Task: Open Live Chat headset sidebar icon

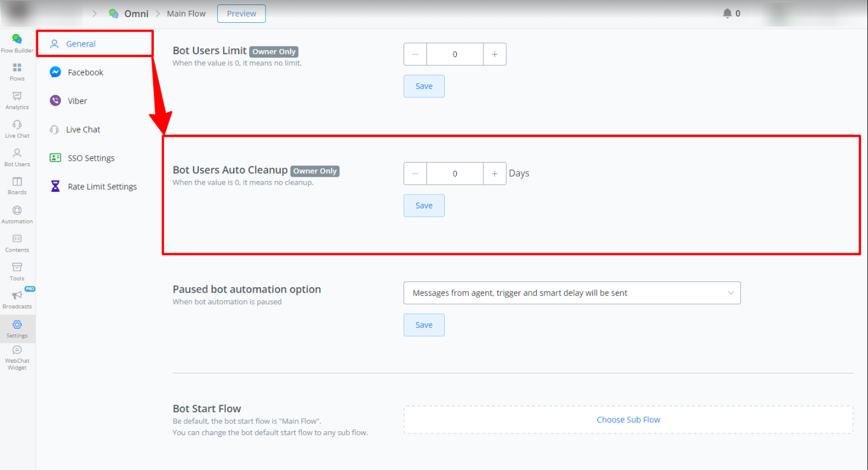Action: tap(17, 128)
